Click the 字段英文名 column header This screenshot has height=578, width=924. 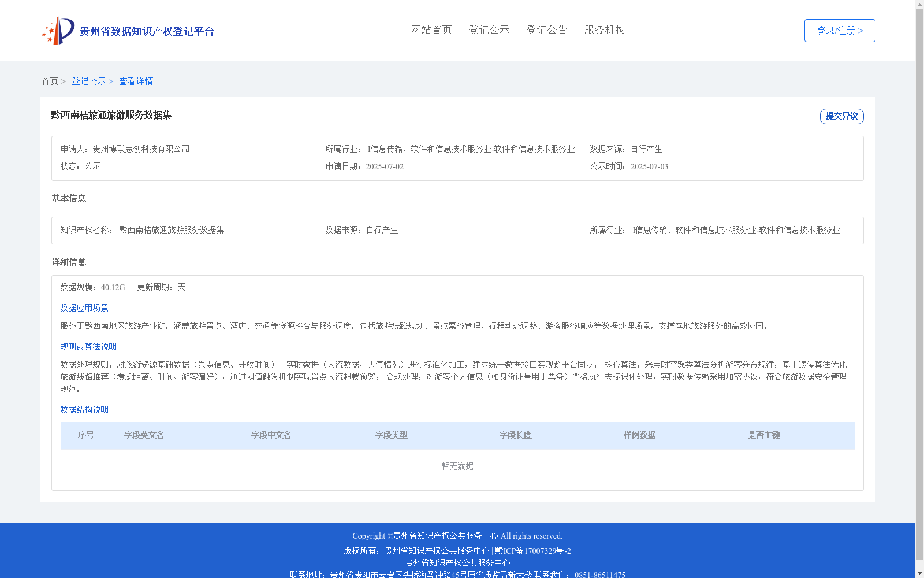click(144, 435)
